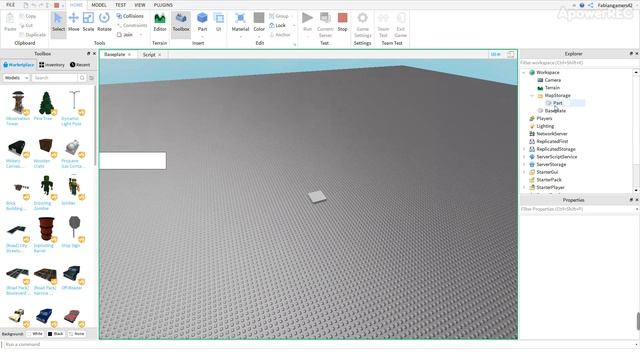Expand StarterGui in Explorer
Viewport: 640px width, 360px height.
click(x=524, y=172)
